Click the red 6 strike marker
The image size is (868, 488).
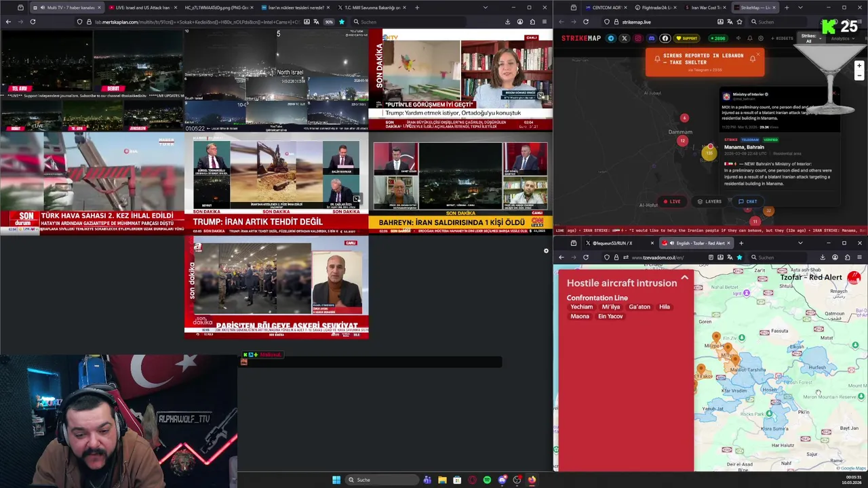(x=684, y=118)
